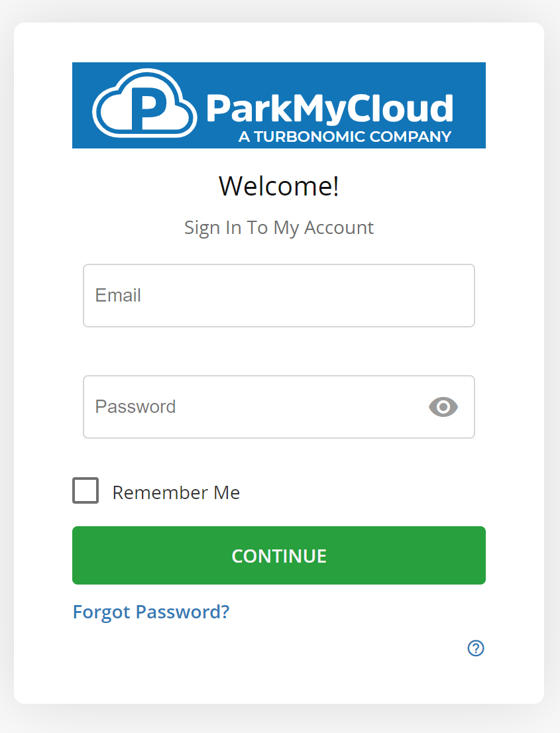Image resolution: width=560 pixels, height=733 pixels.
Task: Click the word CONTINUE on the green button
Action: point(279,556)
